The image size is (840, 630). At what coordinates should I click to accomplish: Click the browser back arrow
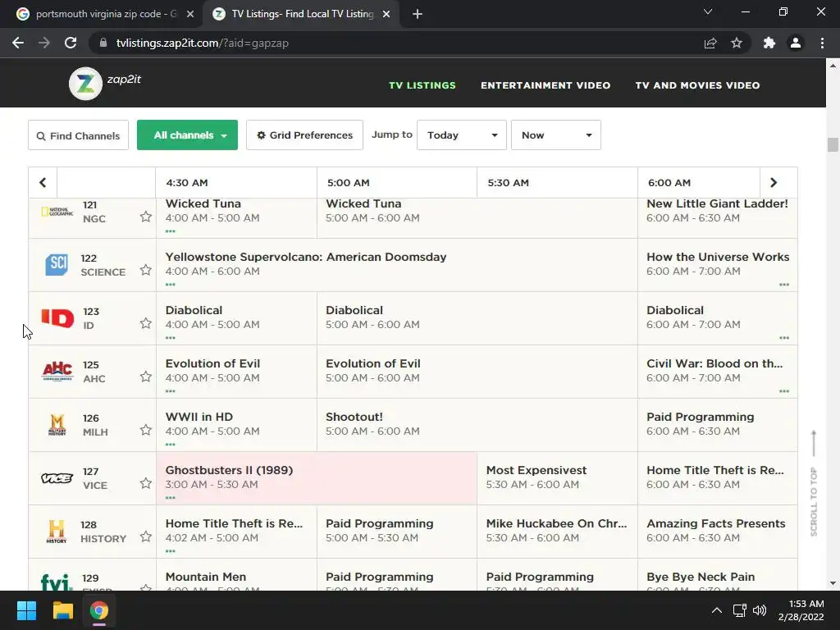pos(18,43)
